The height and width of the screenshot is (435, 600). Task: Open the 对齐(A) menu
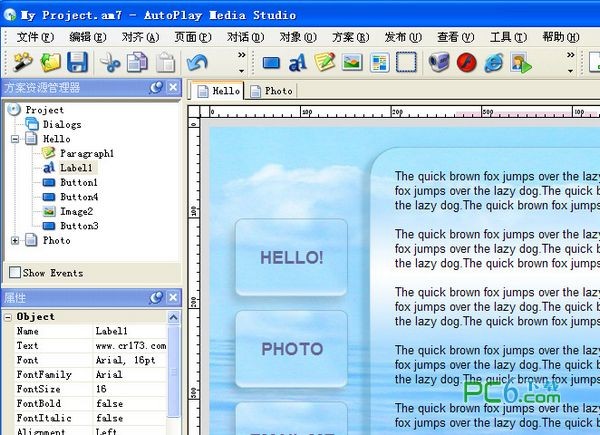click(140, 37)
